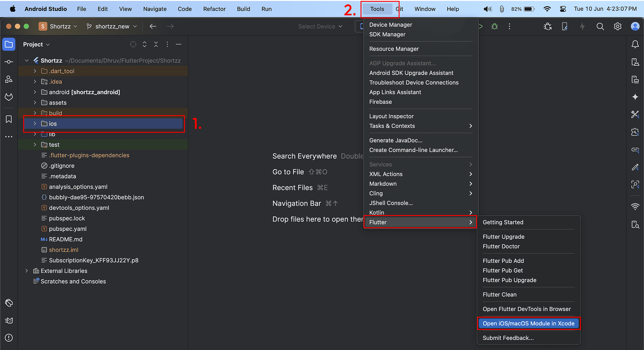Open the Commit tool window icon

(x=8, y=62)
